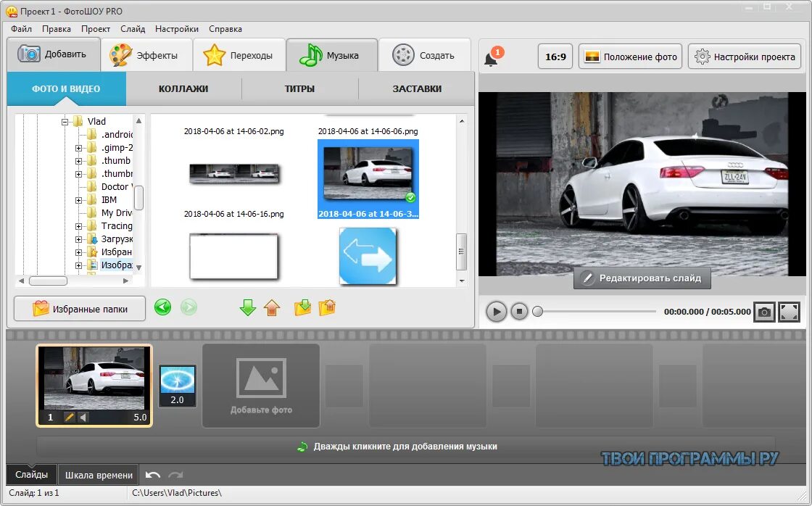The height and width of the screenshot is (506, 812).
Task: Open the Музыка tab
Action: point(332,55)
